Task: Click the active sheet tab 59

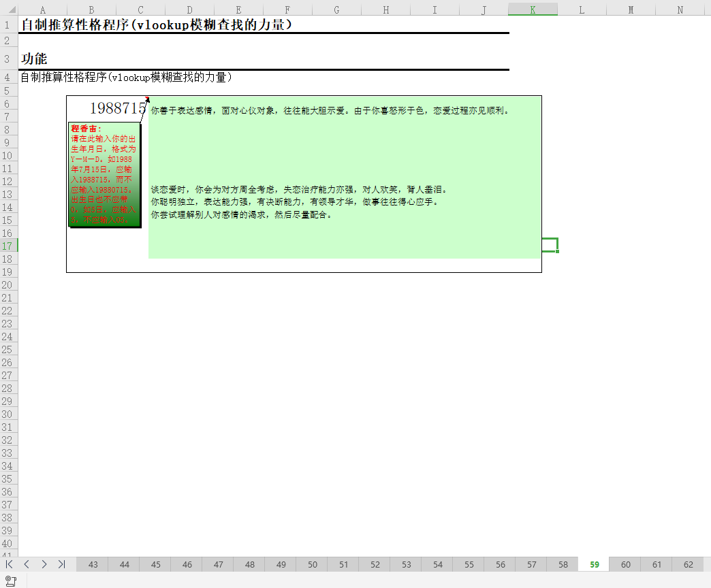Action: 594,564
